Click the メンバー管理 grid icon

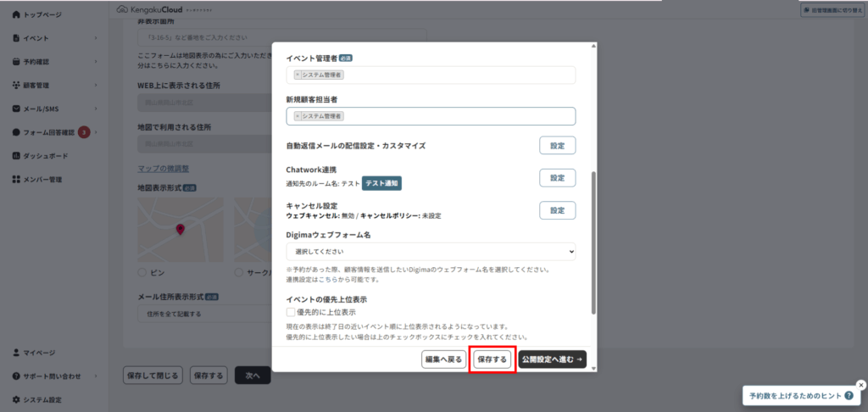pyautogui.click(x=17, y=180)
